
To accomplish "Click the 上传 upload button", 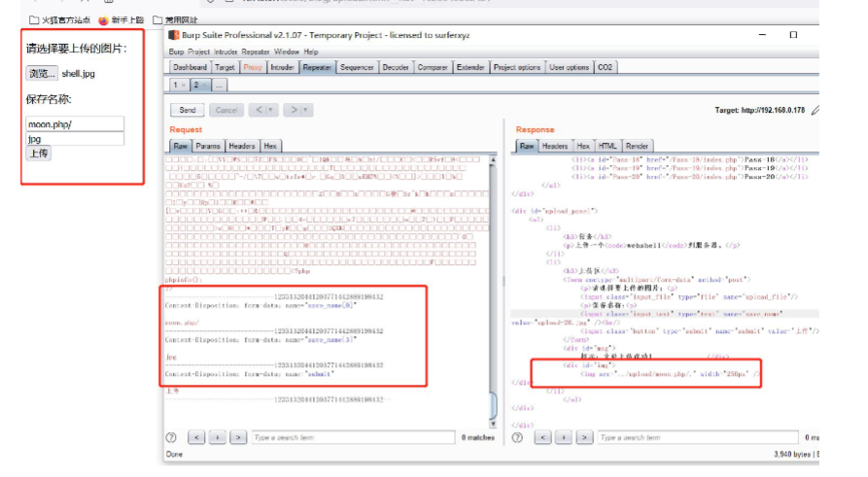I will tap(38, 153).
